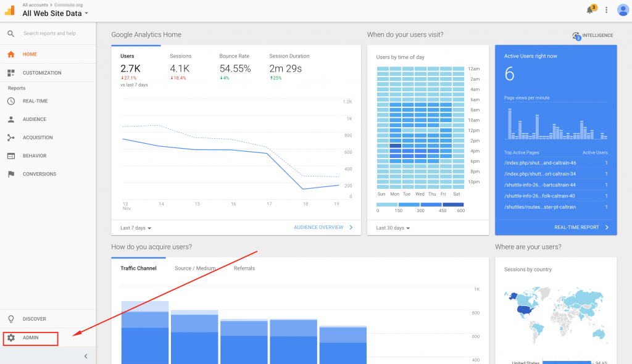Expand the All Web Site Data selector
Screen dimensions: 632x364
(x=55, y=14)
